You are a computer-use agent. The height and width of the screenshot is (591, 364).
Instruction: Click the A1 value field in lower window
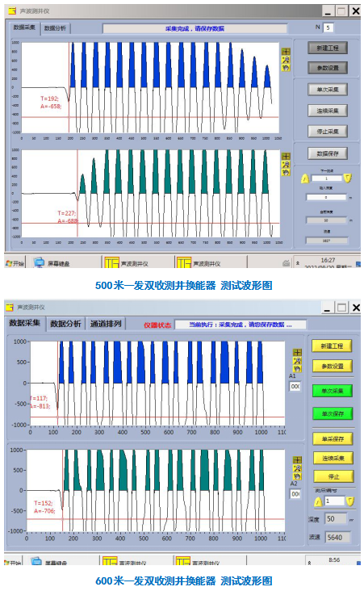[295, 387]
